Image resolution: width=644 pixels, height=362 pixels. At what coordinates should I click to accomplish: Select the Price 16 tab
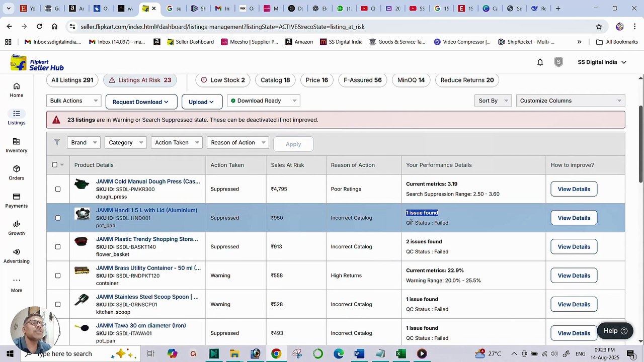317,80
